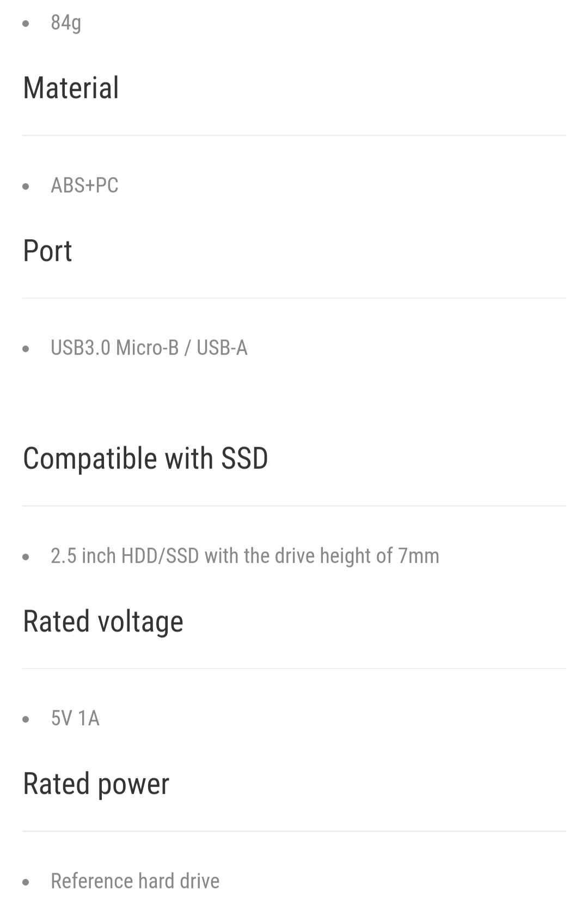Image resolution: width=588 pixels, height=905 pixels.
Task: Tap the Material heading
Action: pos(71,88)
